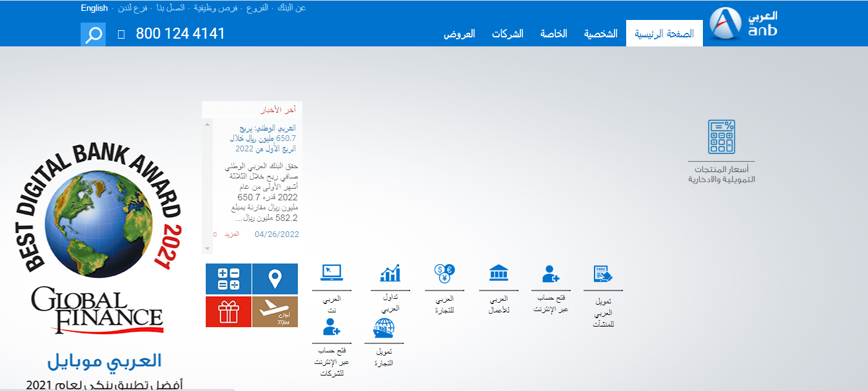Click the anb bank logo
Viewport: 868px width, 391px height.
coord(744,24)
